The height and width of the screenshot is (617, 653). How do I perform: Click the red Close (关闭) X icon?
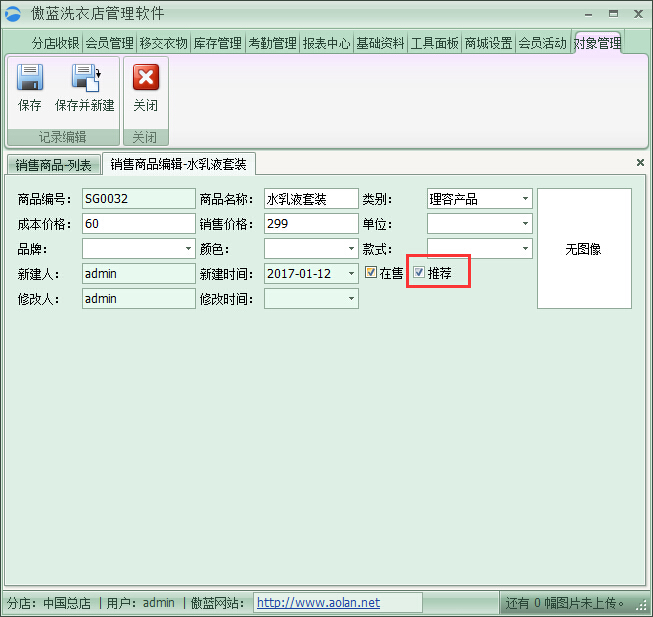point(146,79)
